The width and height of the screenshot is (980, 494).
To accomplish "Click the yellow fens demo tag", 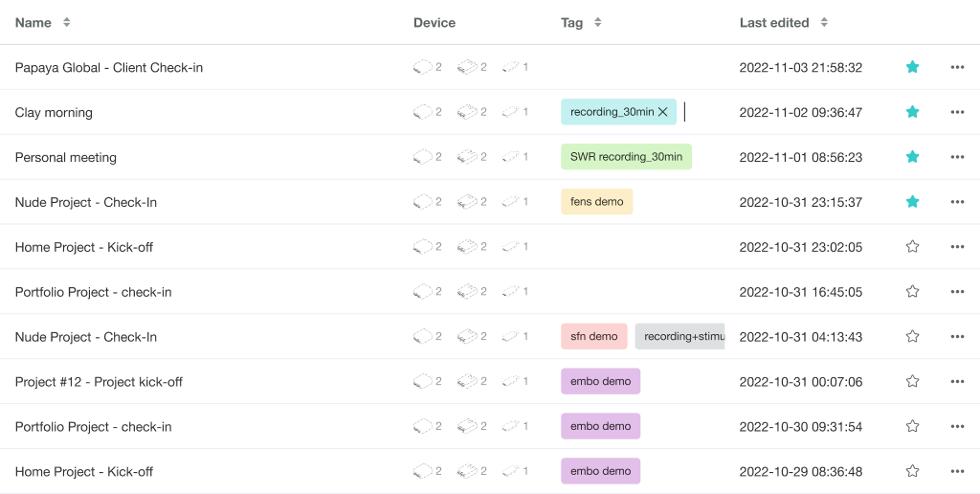I will click(x=597, y=202).
